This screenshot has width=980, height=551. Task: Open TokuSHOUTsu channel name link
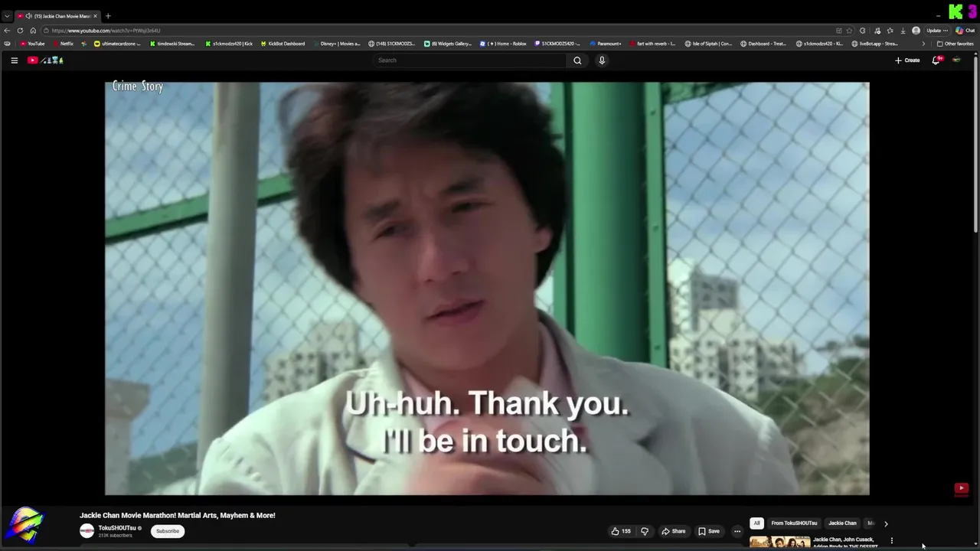[x=117, y=528]
